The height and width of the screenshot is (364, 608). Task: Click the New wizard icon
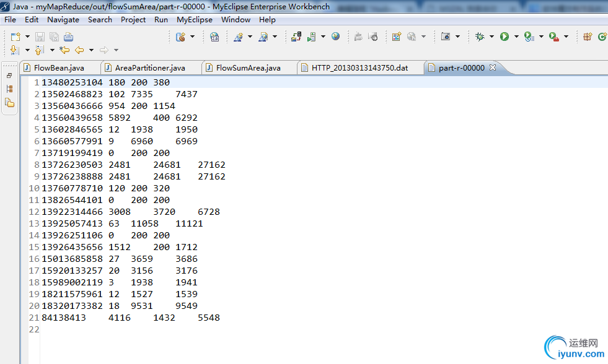(15, 37)
